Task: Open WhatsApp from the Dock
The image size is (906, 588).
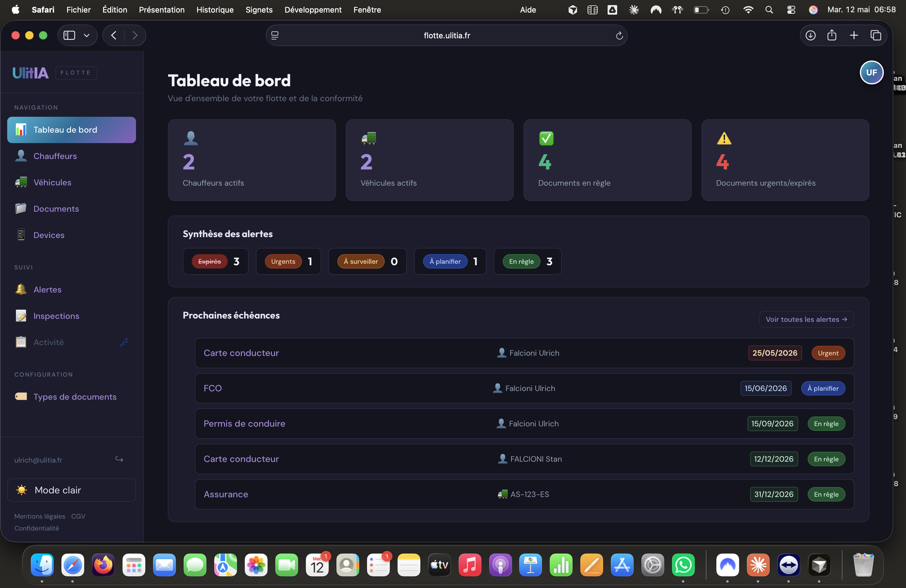Action: click(x=683, y=565)
